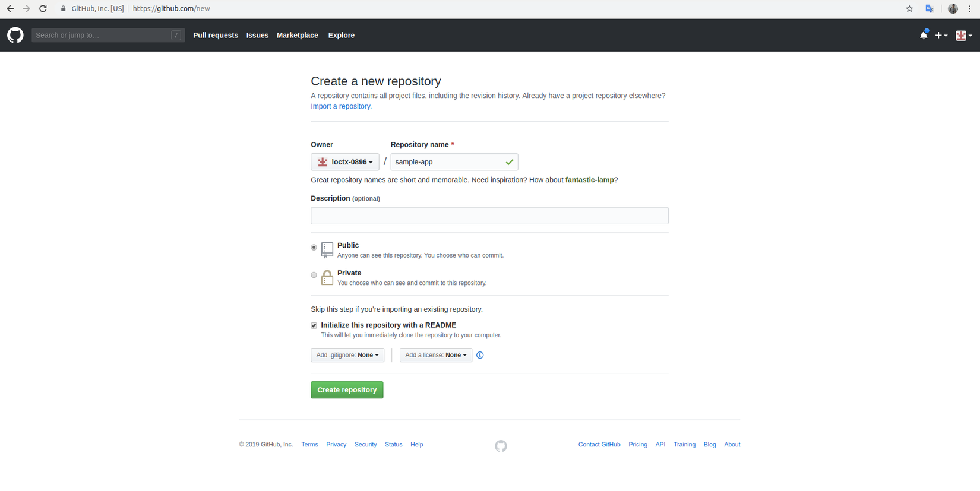Viewport: 980px width, 491px height.
Task: Click the GitHub Octocat logo in header
Action: pyautogui.click(x=15, y=35)
